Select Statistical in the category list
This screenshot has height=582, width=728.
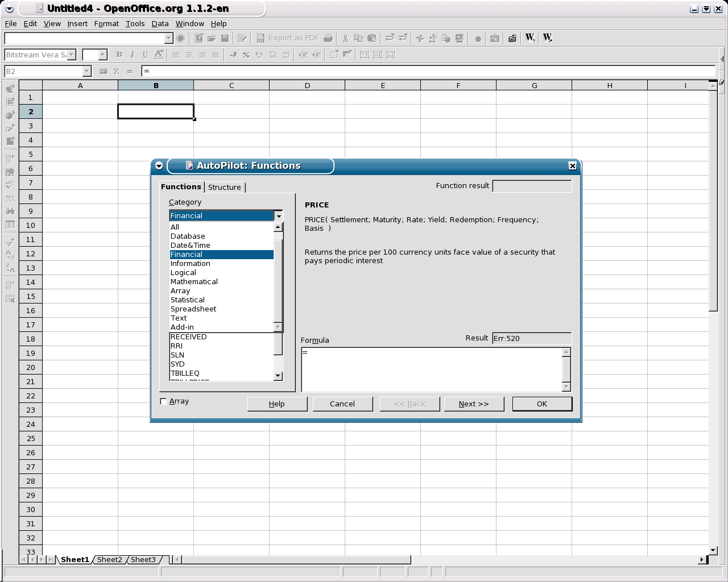tap(188, 300)
